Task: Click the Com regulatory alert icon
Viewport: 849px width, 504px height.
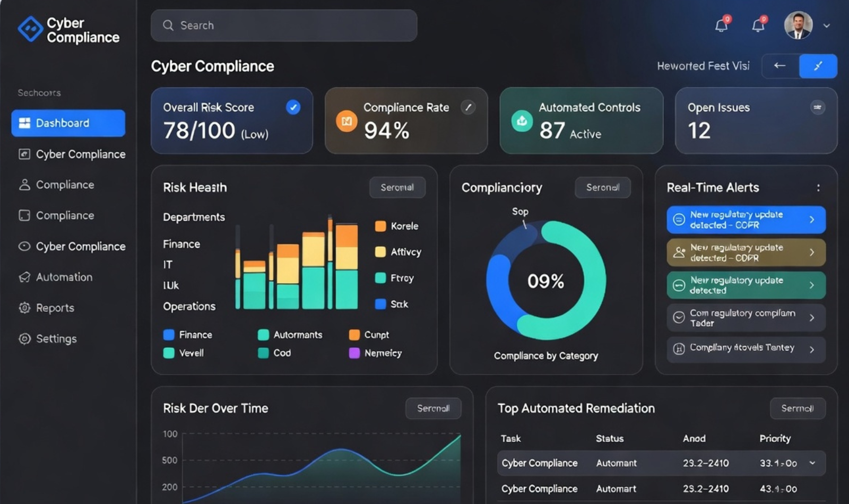Action: (x=679, y=318)
